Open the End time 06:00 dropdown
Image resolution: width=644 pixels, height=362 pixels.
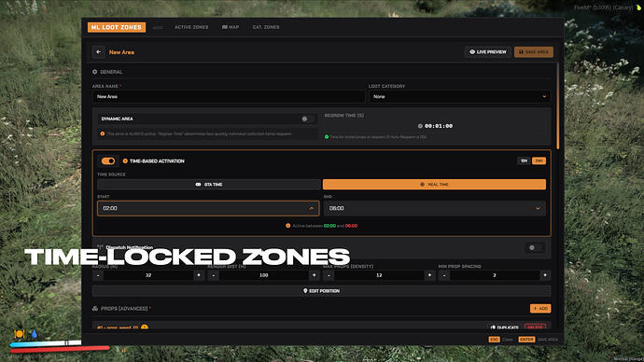click(435, 208)
